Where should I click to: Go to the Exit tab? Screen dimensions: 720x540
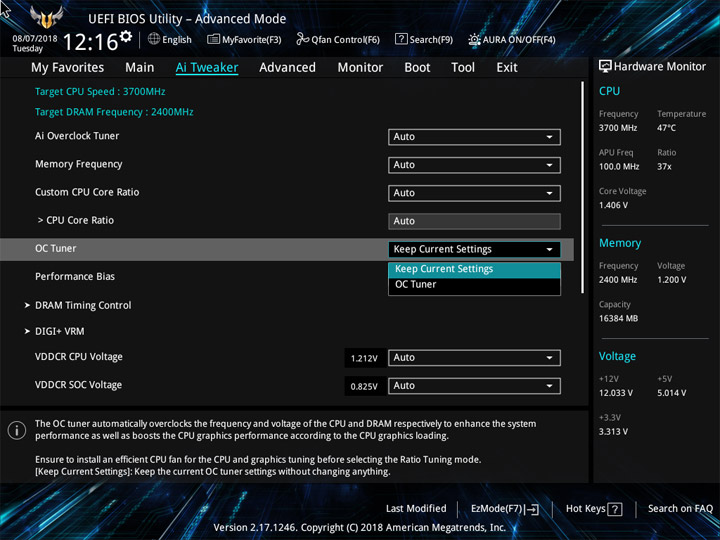[506, 68]
